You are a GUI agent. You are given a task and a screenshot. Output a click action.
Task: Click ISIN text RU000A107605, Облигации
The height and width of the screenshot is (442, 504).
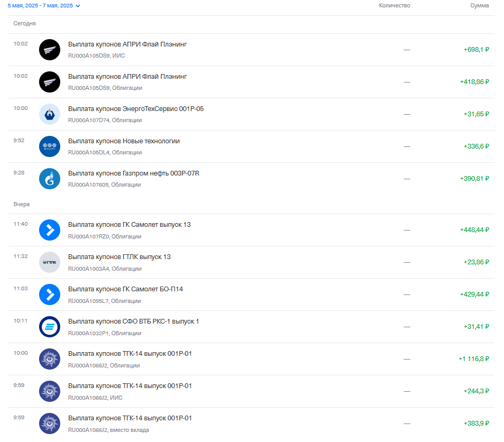click(x=105, y=185)
